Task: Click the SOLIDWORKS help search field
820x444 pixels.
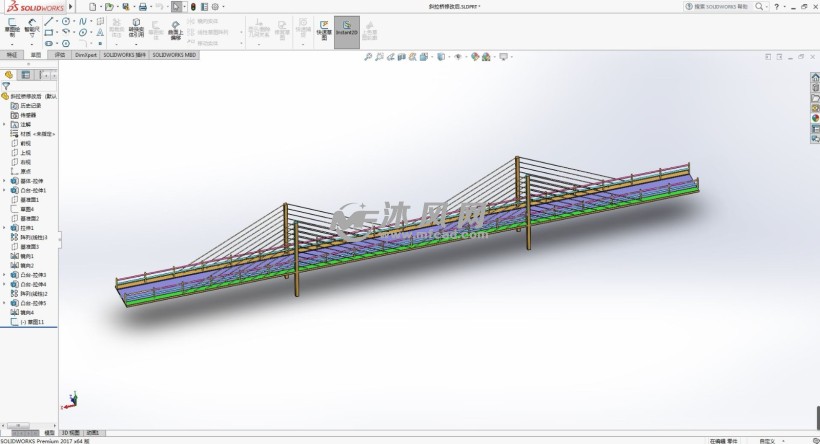Action: [x=719, y=7]
